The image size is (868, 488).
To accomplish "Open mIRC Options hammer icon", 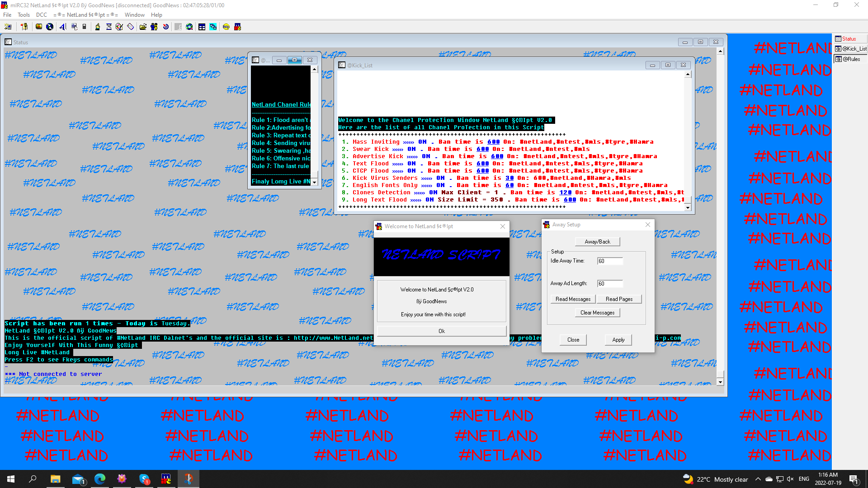I will pos(24,27).
